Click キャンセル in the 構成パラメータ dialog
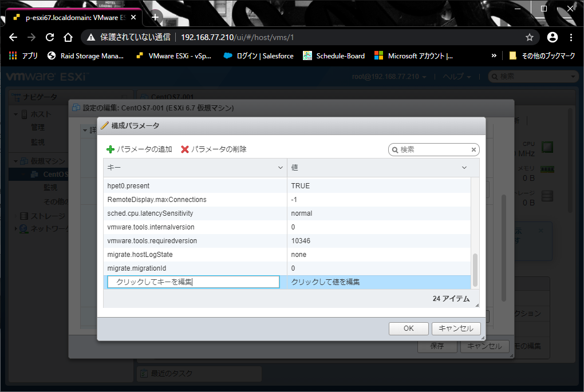The width and height of the screenshot is (584, 392). (x=456, y=328)
